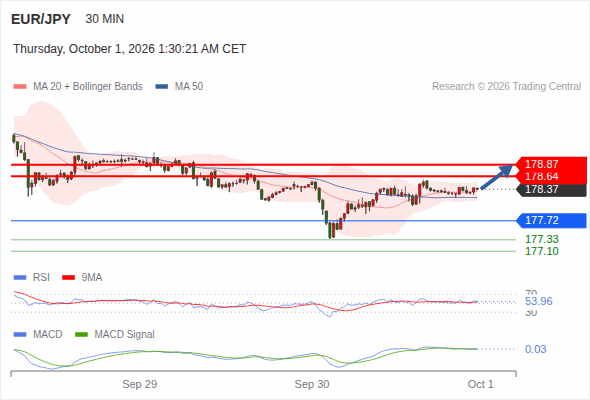590x400 pixels.
Task: Click the 178.87 resistance price tag
Action: click(x=551, y=164)
